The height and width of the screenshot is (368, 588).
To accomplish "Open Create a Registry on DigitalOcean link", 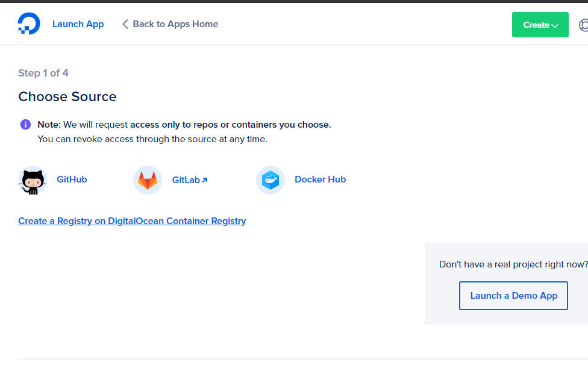I will coord(132,221).
